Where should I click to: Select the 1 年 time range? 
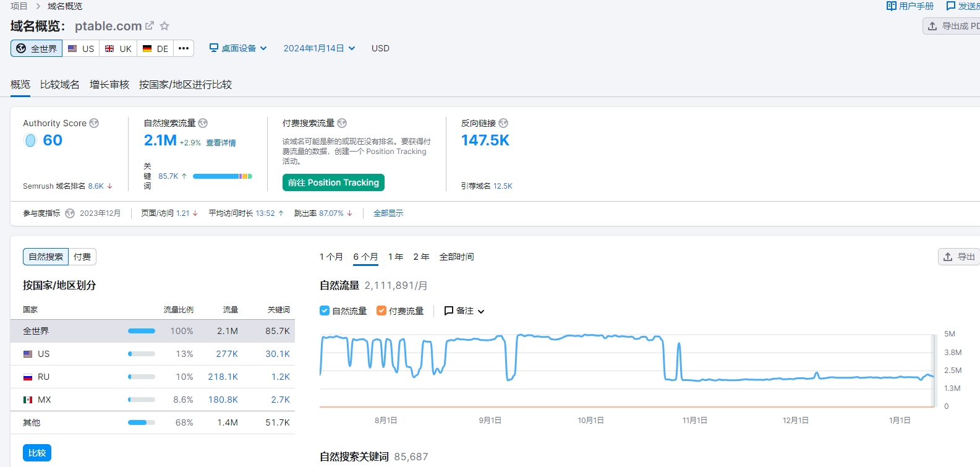point(396,257)
